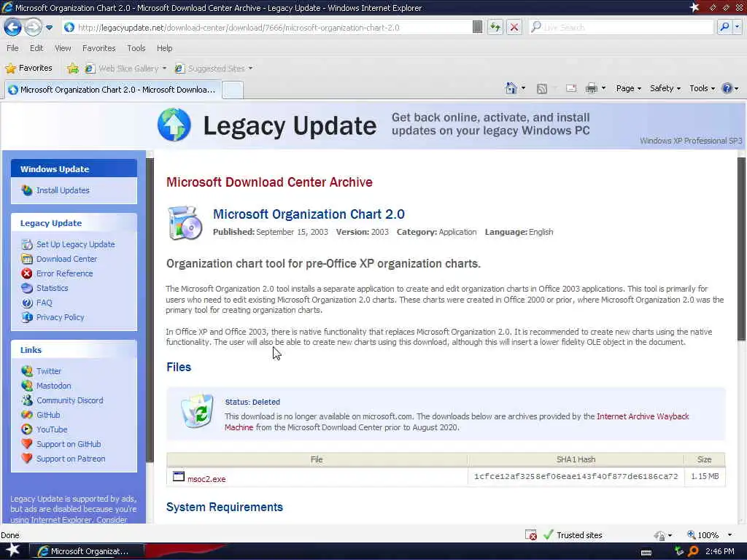The height and width of the screenshot is (560, 747).
Task: Click the sidebar vertical scrollbar
Action: [150, 309]
